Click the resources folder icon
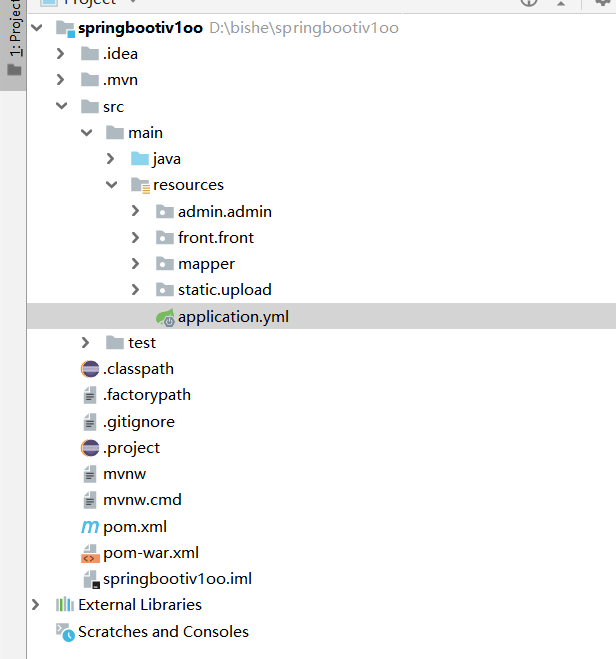Viewport: 616px width, 659px height. pos(140,185)
